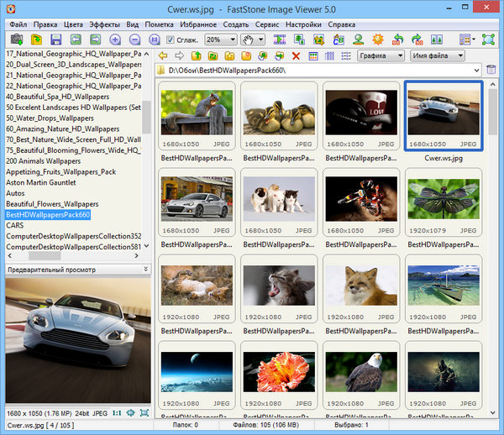Go up one folder level
This screenshot has height=435, width=504.
[x=196, y=55]
